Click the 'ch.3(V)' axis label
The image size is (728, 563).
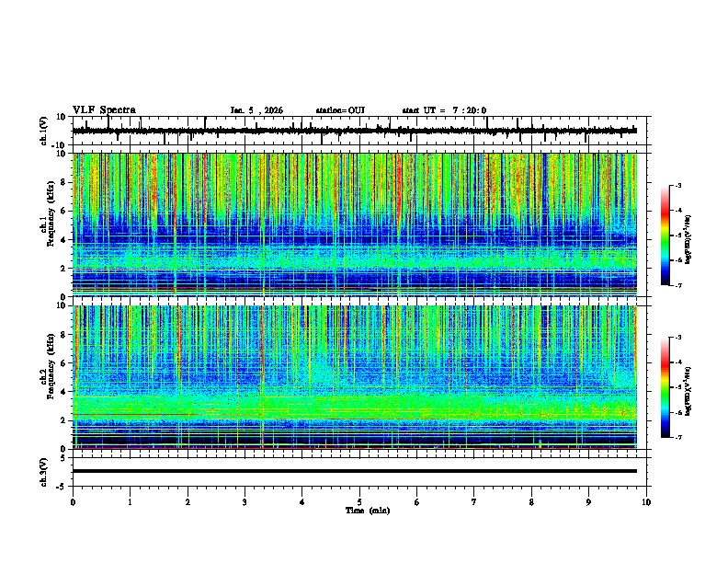44,472
